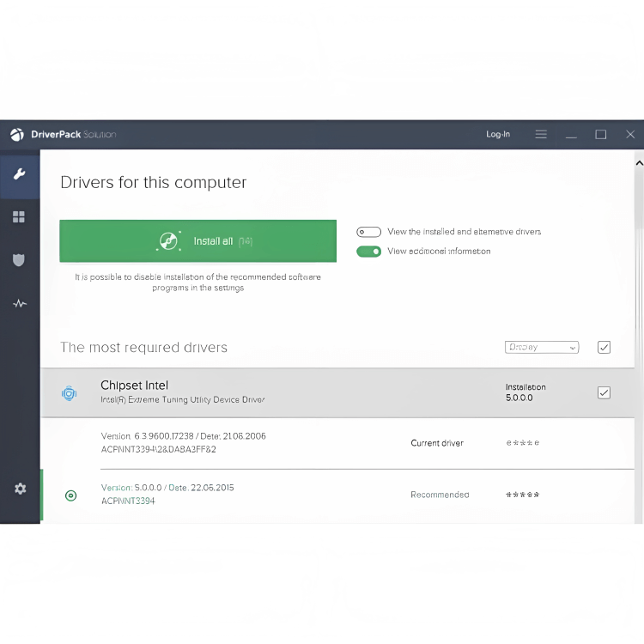Open the Drivers wrench tab in sidebar
This screenshot has width=644, height=644.
[x=19, y=173]
